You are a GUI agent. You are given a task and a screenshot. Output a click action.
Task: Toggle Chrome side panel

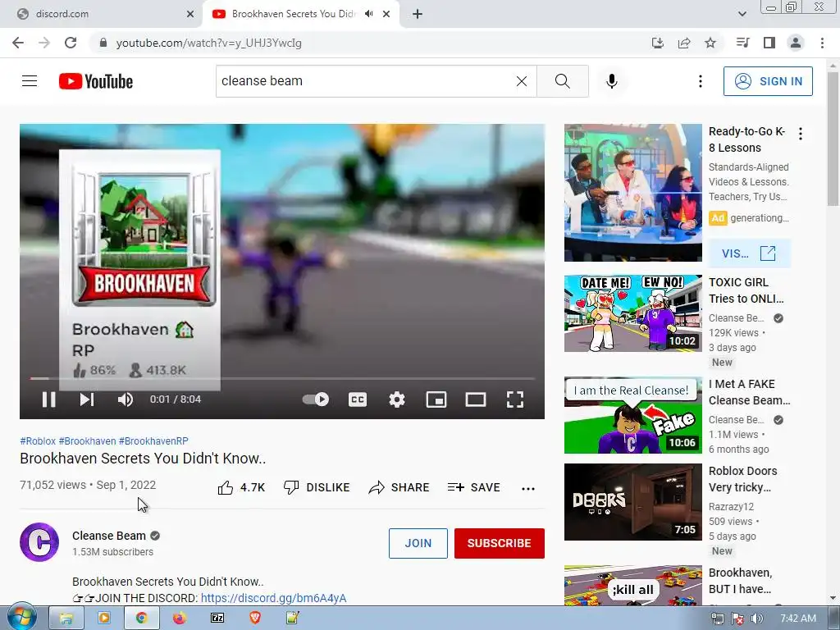769,43
